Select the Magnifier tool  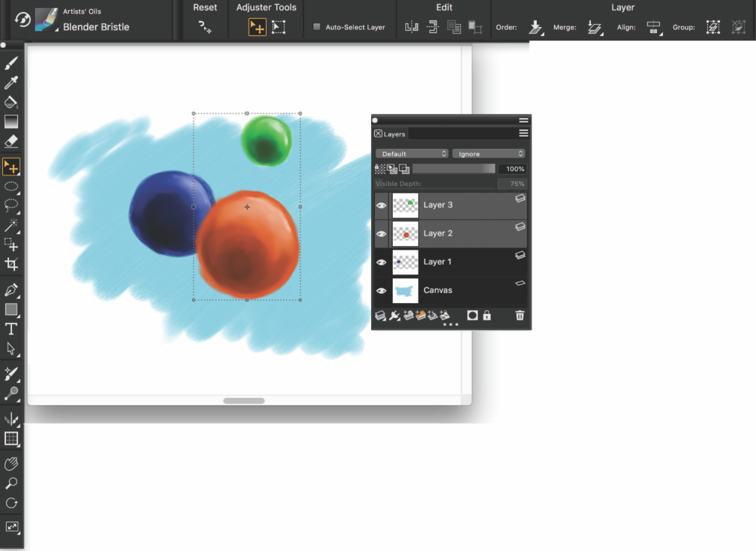[x=11, y=483]
